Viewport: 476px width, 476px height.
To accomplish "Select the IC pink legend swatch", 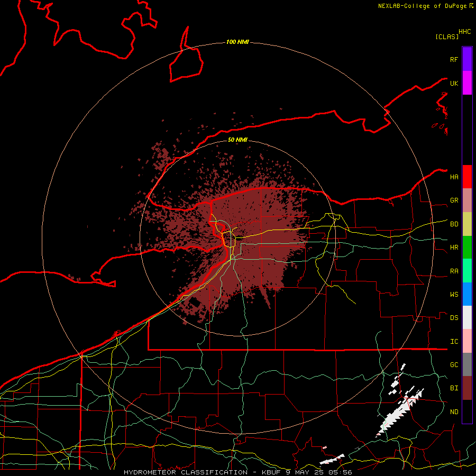I will click(467, 341).
